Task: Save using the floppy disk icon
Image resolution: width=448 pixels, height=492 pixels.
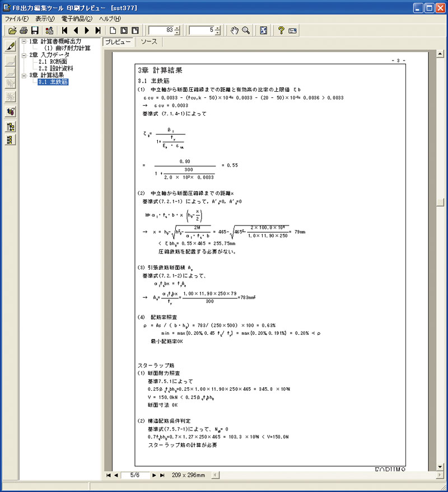Action: [x=35, y=30]
